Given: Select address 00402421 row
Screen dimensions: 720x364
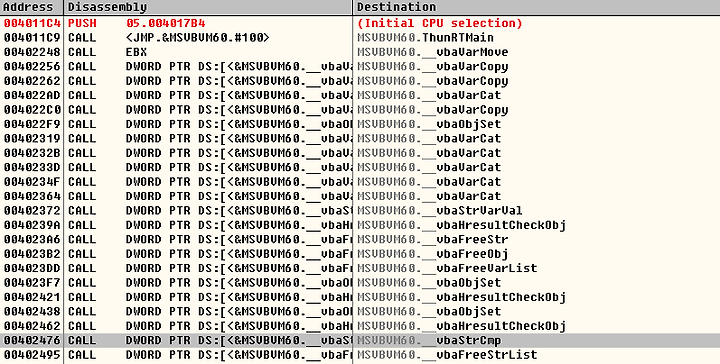Looking at the screenshot, I should [x=32, y=297].
